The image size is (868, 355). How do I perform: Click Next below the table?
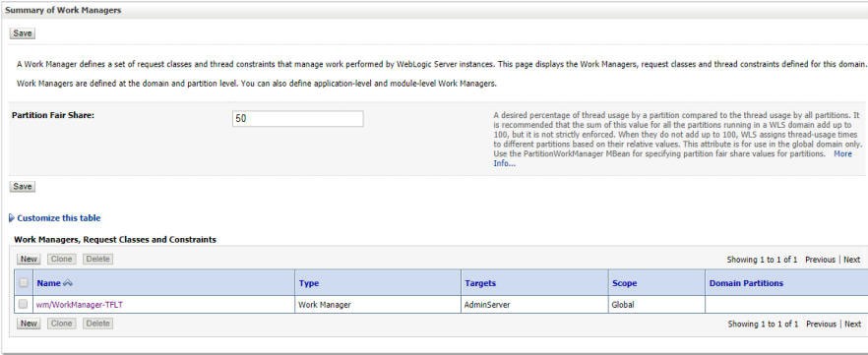tap(852, 325)
